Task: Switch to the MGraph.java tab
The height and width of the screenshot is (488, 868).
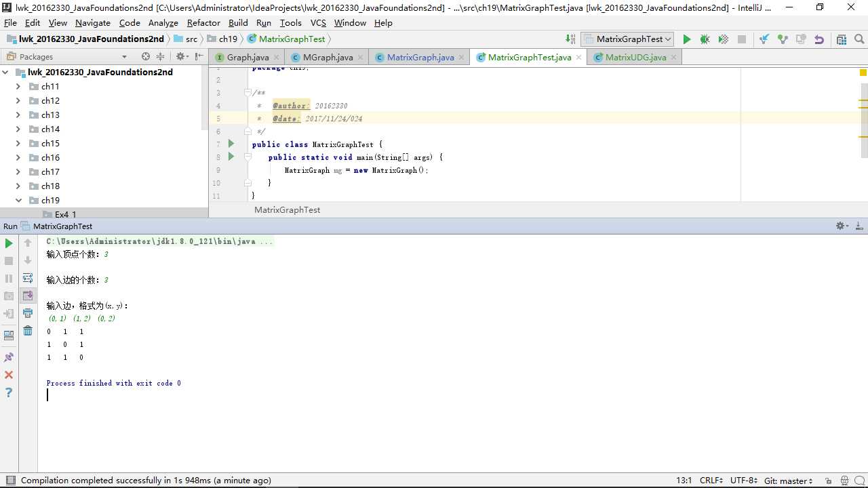Action: point(327,57)
